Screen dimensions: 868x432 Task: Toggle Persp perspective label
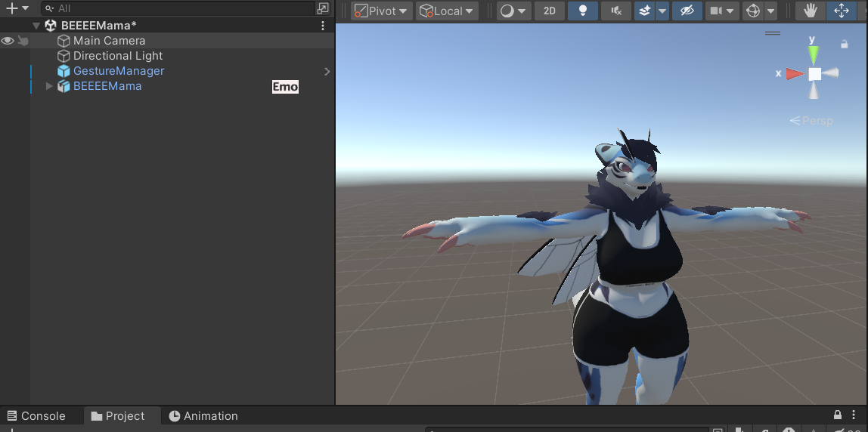tap(811, 121)
